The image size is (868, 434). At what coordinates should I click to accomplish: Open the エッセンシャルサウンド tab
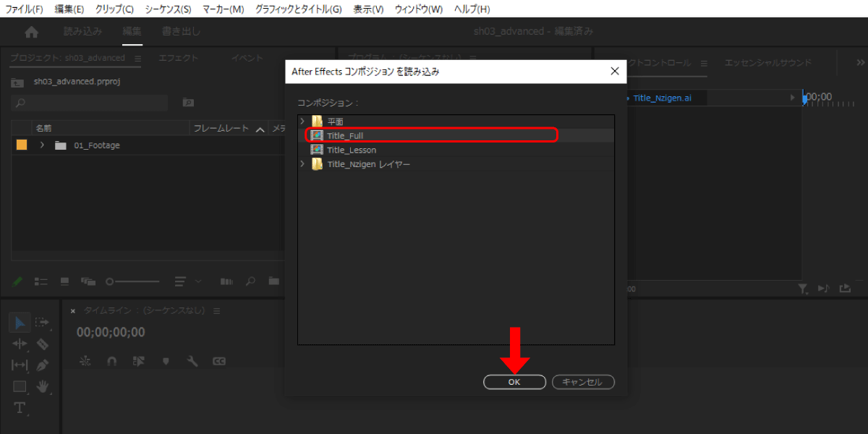click(768, 63)
